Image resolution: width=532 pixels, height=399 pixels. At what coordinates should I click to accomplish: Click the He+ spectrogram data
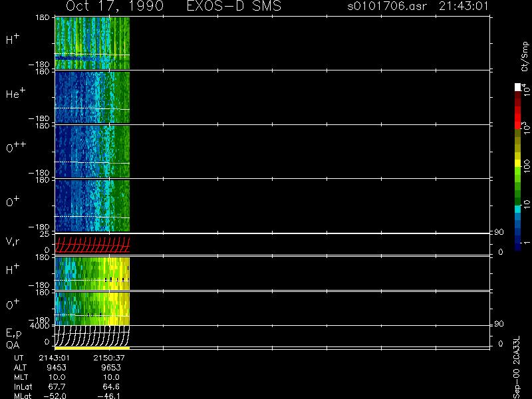pyautogui.click(x=92, y=97)
